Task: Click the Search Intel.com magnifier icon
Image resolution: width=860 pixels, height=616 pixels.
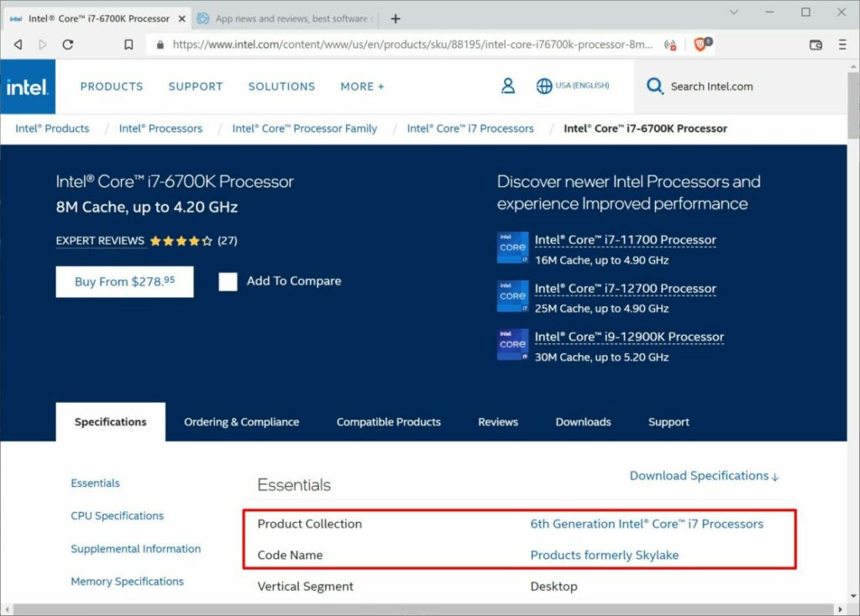Action: coord(654,86)
